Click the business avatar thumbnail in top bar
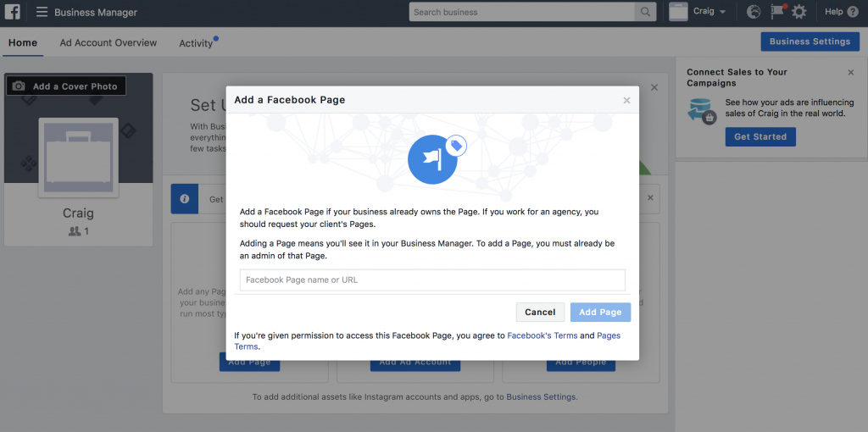Viewport: 868px width, 432px height. [x=678, y=12]
